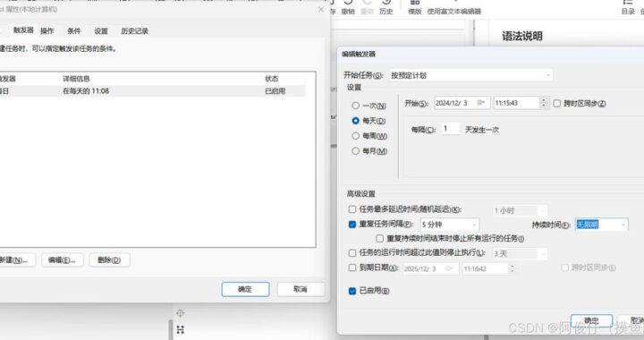Click 确定 in the task properties window
Screen dimensions: 644x340
[x=246, y=289]
